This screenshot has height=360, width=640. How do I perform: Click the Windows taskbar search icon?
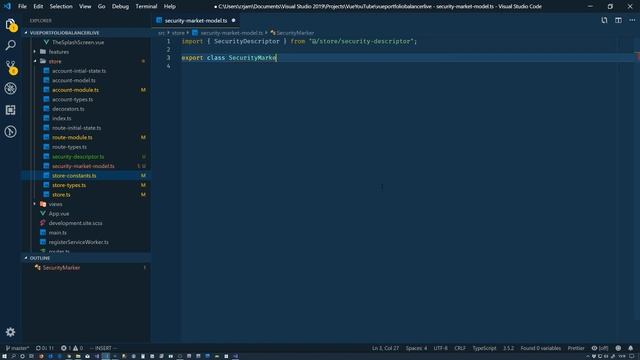pos(13,356)
